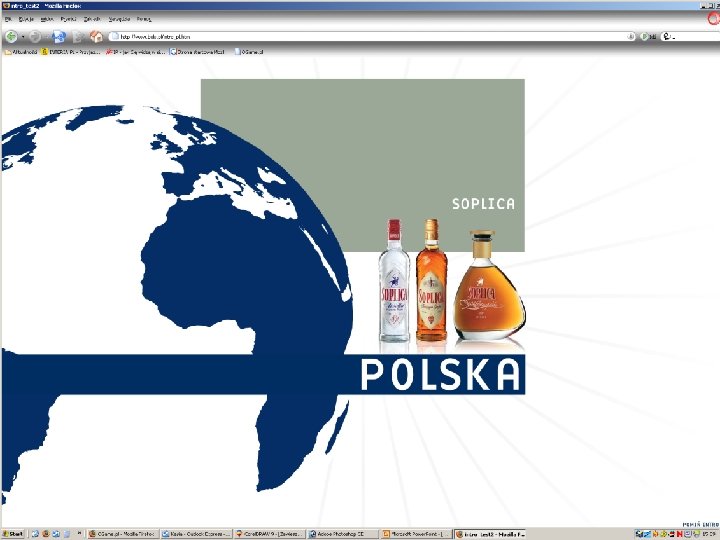Switch to Adobe Photoshop CS taskbar button
This screenshot has height=540, width=720.
point(343,534)
